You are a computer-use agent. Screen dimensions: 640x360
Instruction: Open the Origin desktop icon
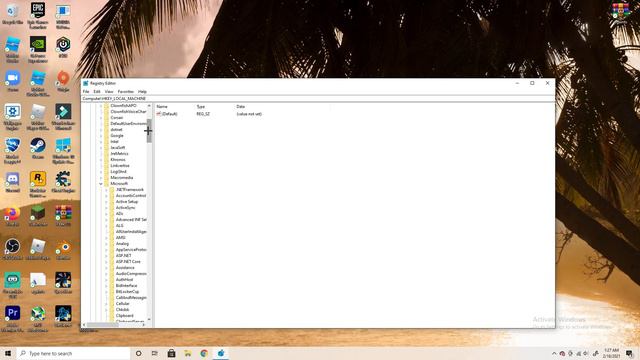point(63,81)
